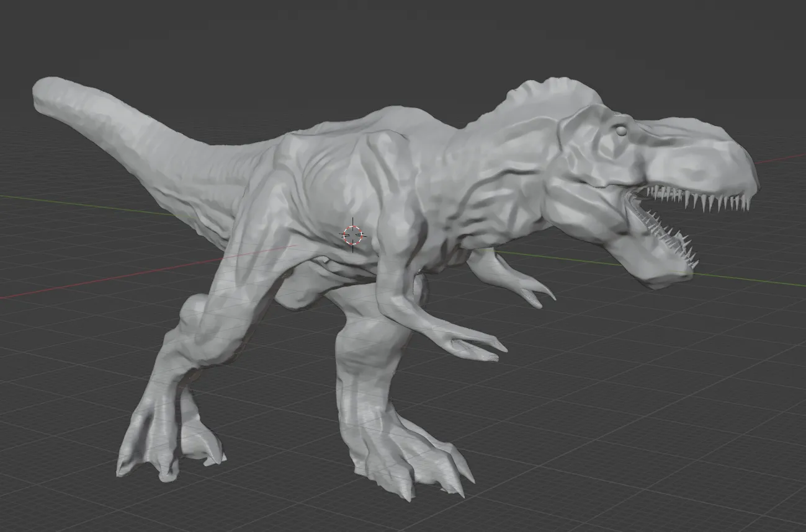Click the 3D cursor crosshair
Viewport: 806px width, 532px height.
(352, 234)
